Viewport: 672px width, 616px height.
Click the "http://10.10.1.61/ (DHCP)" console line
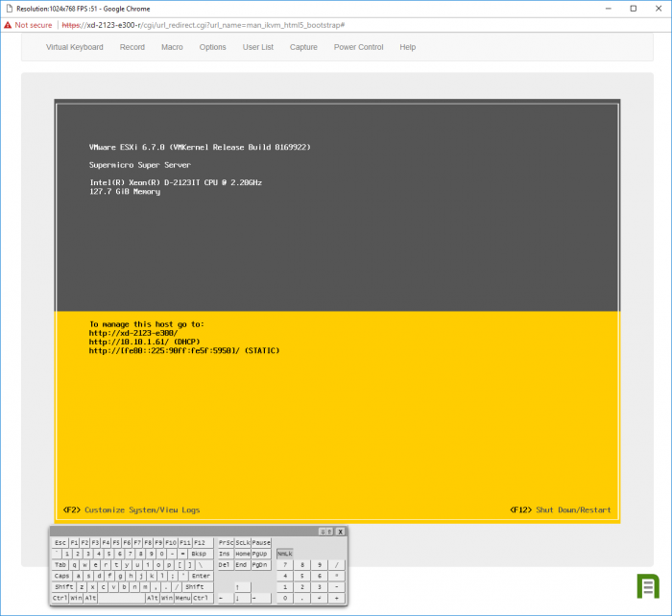[144, 342]
